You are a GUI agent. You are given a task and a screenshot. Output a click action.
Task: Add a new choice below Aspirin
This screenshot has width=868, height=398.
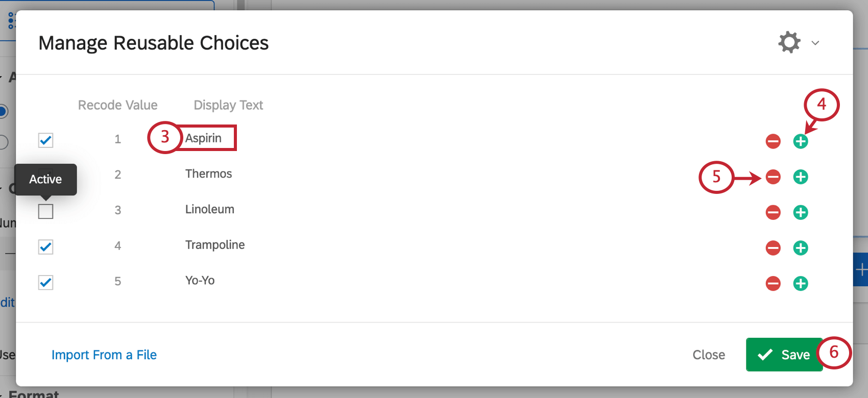point(801,141)
